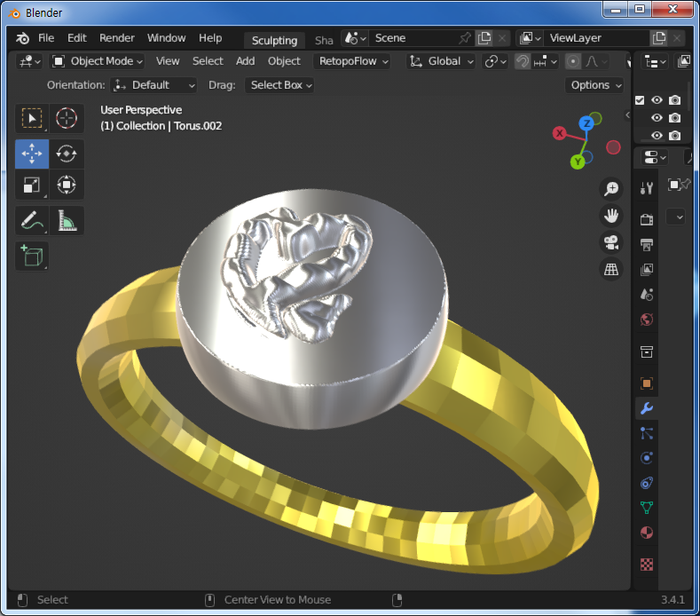Toggle snapping magnet button
700x616 pixels.
523,61
